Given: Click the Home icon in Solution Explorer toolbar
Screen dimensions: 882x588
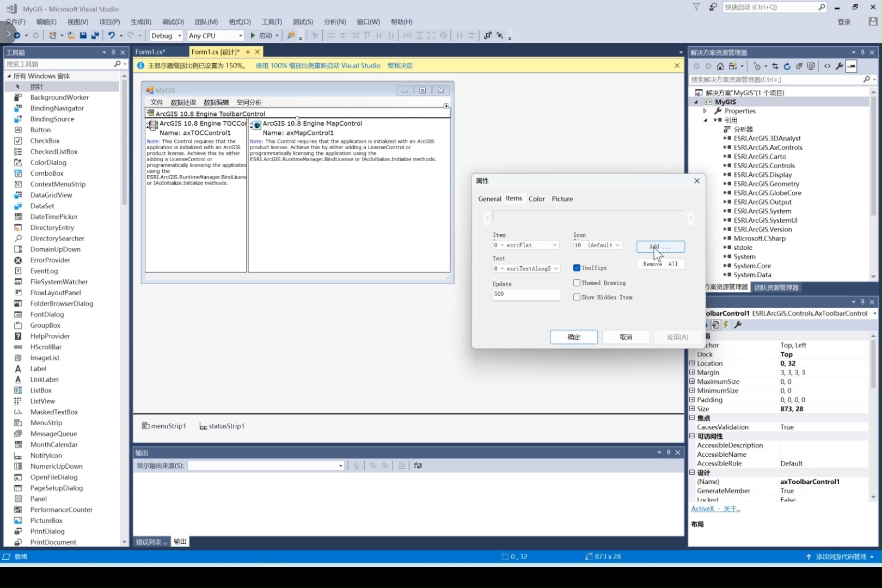Looking at the screenshot, I should pyautogui.click(x=720, y=66).
